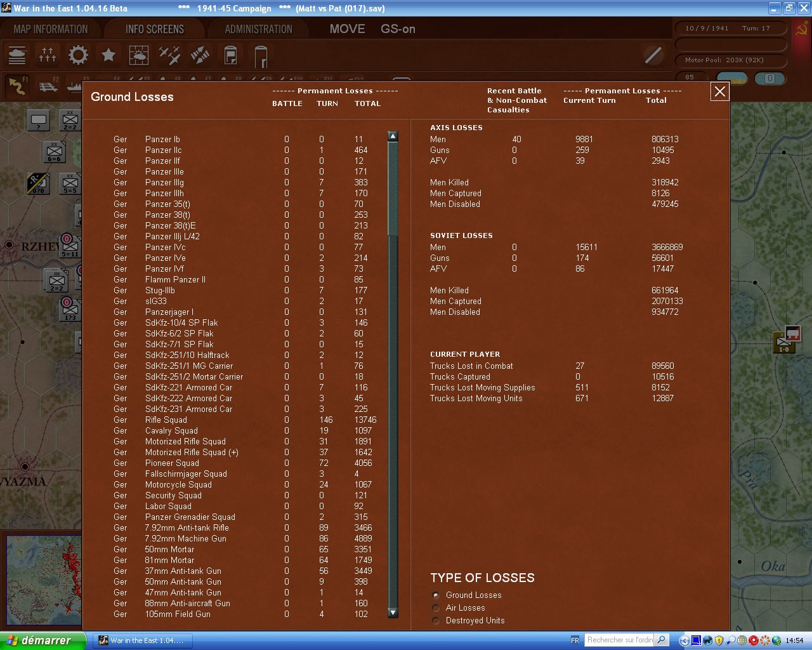Show hidden system tray icons
The image size is (812, 650).
point(684,640)
